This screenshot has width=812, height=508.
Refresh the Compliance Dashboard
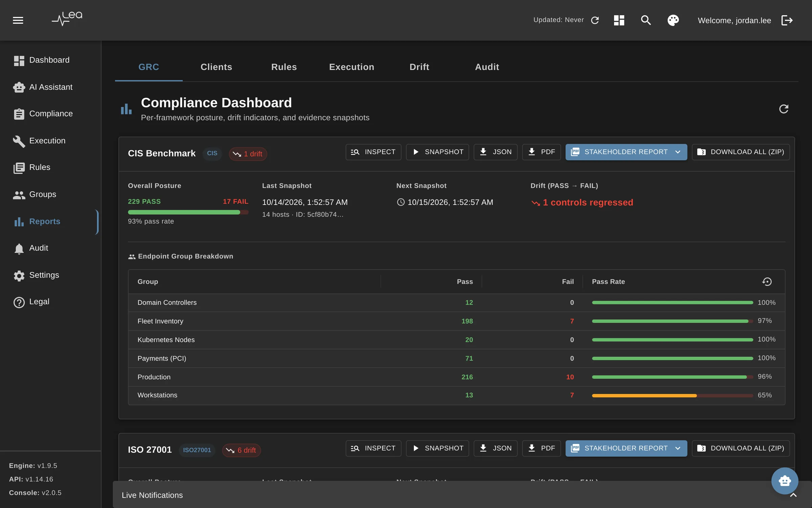(x=784, y=109)
